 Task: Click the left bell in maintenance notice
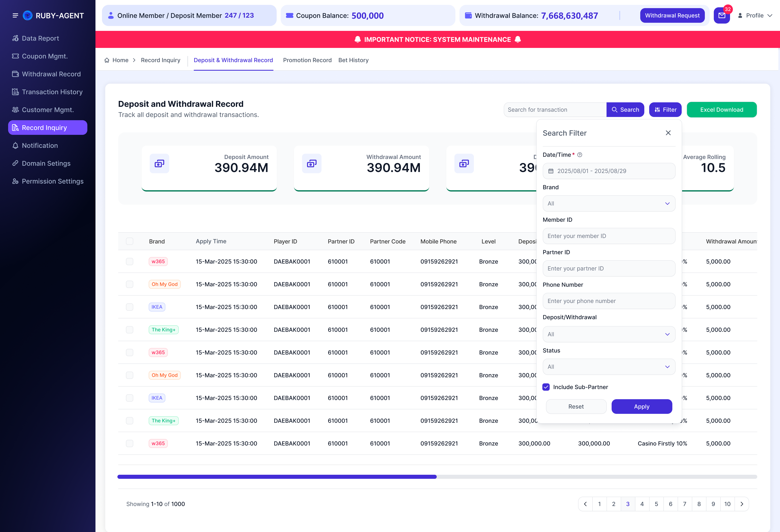click(358, 40)
